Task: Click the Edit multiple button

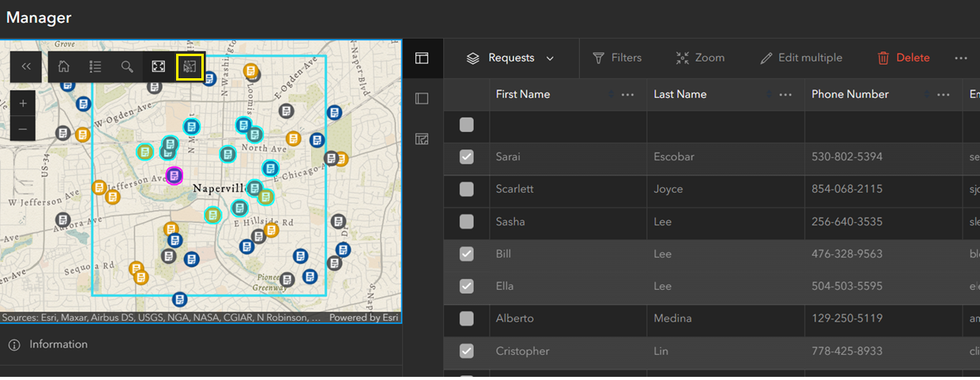Action: coord(801,58)
